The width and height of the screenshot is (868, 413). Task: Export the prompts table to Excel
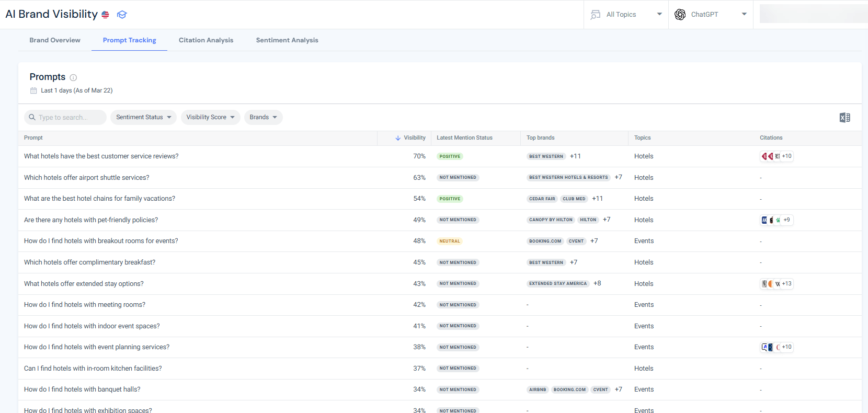click(845, 118)
